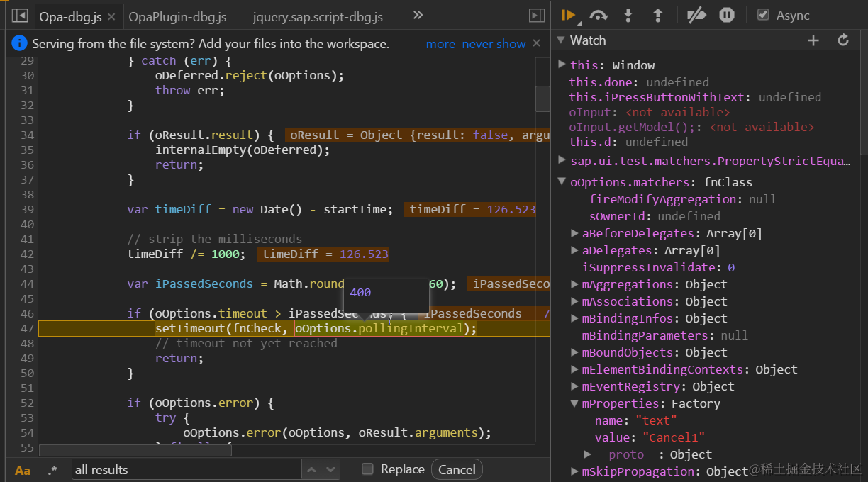Cancel the search bar
Viewport: 868px width, 482px height.
coord(457,469)
